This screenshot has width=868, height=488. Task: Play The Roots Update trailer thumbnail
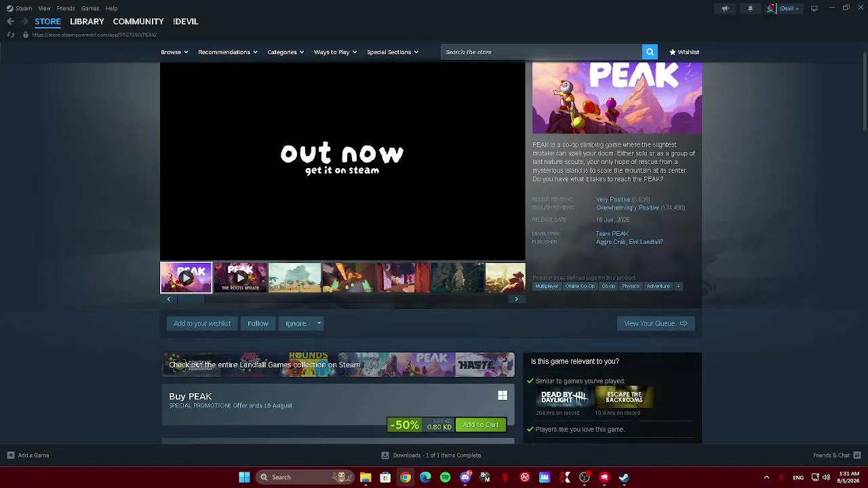pos(240,277)
